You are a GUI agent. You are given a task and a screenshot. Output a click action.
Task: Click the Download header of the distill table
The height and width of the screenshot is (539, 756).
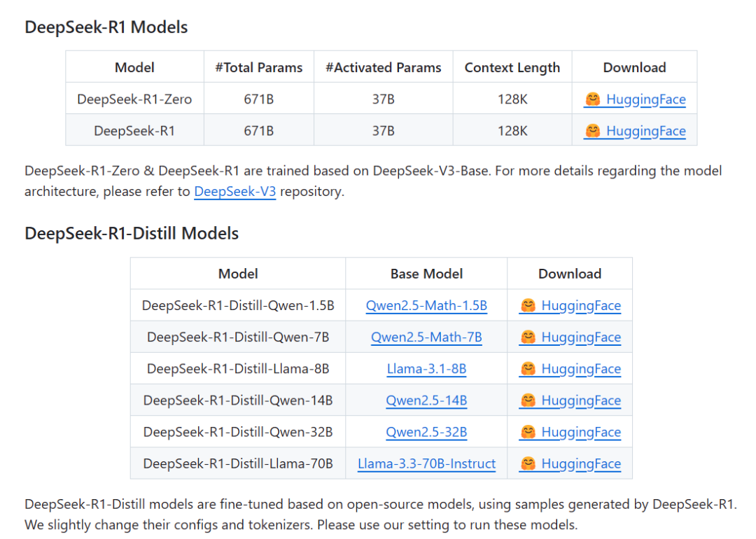[x=570, y=274]
